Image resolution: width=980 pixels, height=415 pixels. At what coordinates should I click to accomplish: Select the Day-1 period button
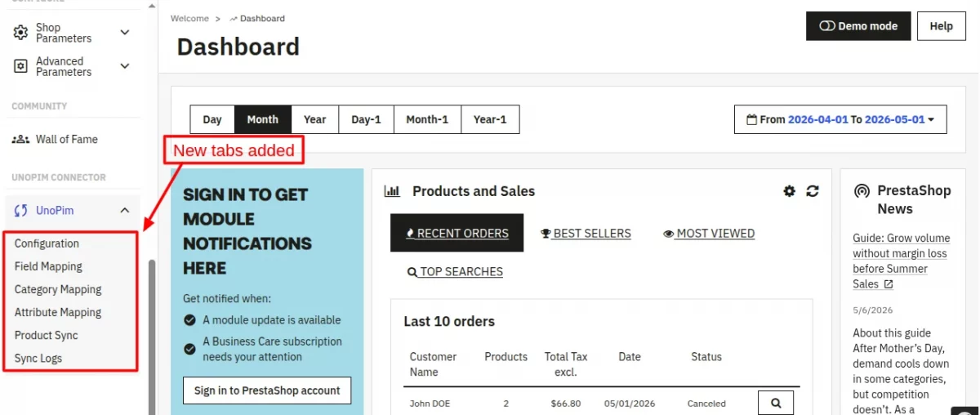(367, 119)
